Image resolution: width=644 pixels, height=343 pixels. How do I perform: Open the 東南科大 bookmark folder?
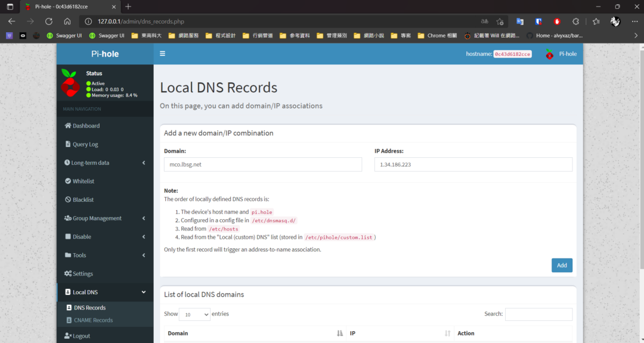[147, 36]
